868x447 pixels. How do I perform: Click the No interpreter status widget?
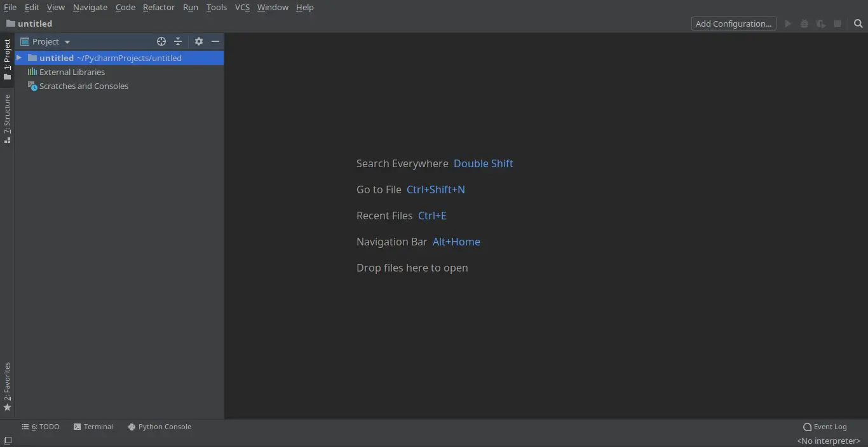pos(829,441)
